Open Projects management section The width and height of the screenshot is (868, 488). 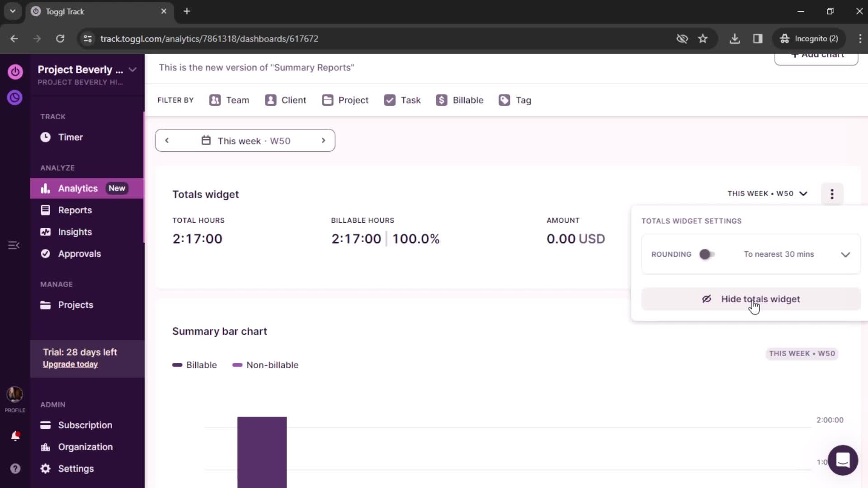click(x=75, y=305)
